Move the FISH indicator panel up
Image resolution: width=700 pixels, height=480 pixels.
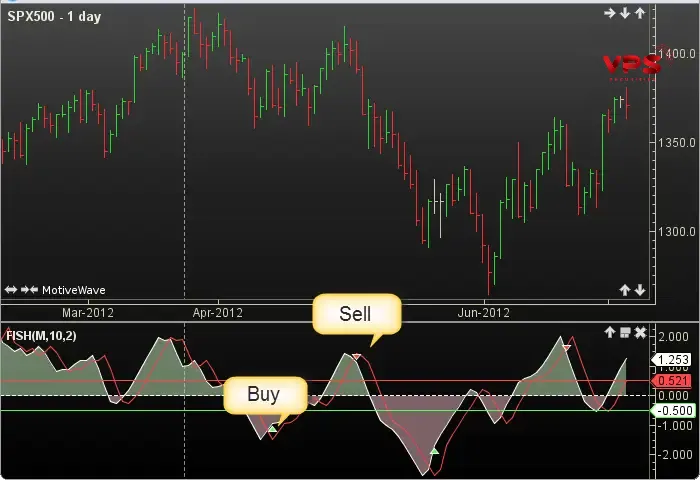coord(610,332)
